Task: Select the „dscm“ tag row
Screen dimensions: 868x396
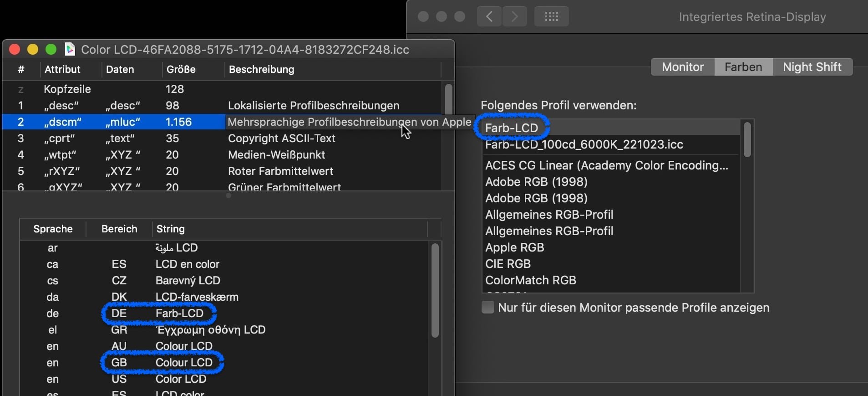Action: tap(222, 122)
